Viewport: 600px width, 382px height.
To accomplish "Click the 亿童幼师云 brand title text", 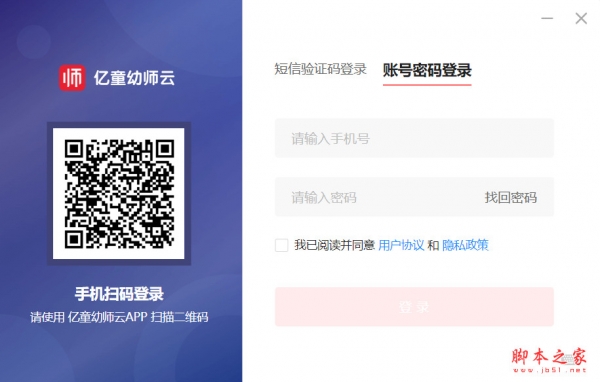I will point(134,78).
